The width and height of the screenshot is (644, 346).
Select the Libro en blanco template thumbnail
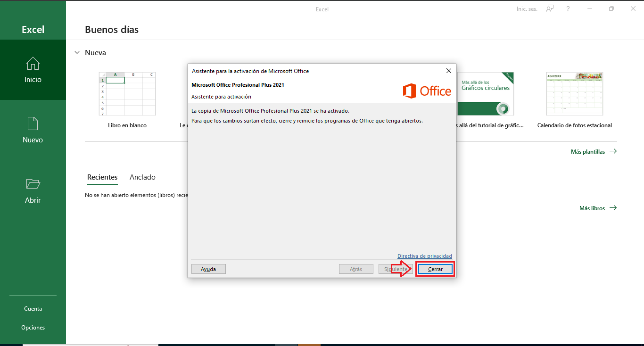coord(127,94)
